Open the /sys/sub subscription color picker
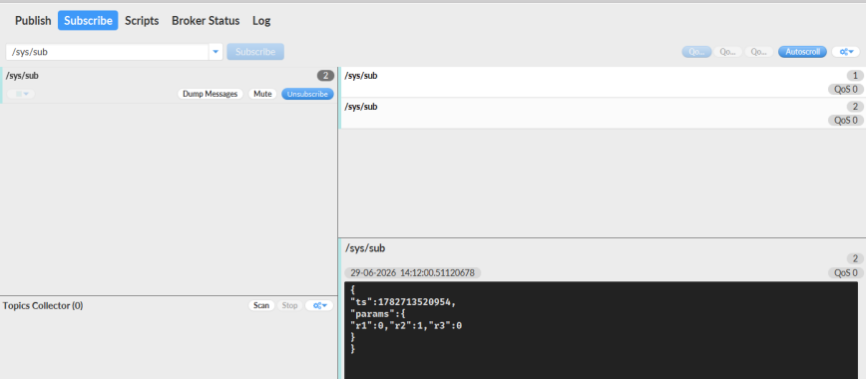This screenshot has height=379, width=868. tap(21, 94)
